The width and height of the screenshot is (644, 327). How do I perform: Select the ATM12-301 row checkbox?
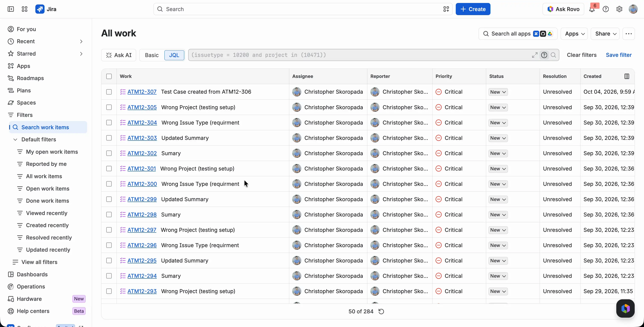point(109,168)
